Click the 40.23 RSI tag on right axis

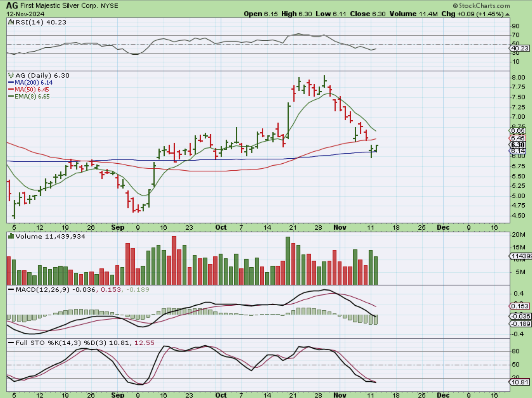point(519,48)
